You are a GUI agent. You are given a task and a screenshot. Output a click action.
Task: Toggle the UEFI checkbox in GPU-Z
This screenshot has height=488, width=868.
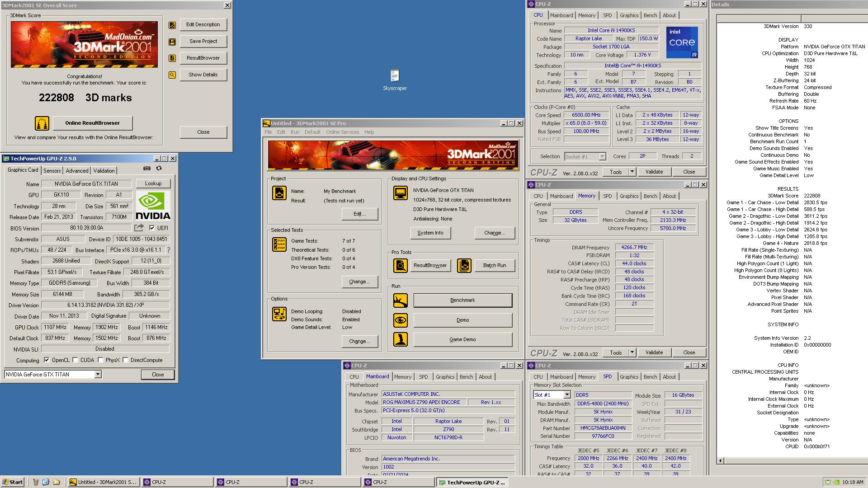point(152,228)
